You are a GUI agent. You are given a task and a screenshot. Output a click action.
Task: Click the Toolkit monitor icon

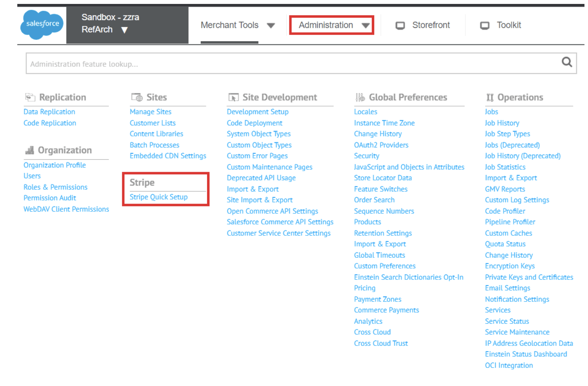click(485, 26)
